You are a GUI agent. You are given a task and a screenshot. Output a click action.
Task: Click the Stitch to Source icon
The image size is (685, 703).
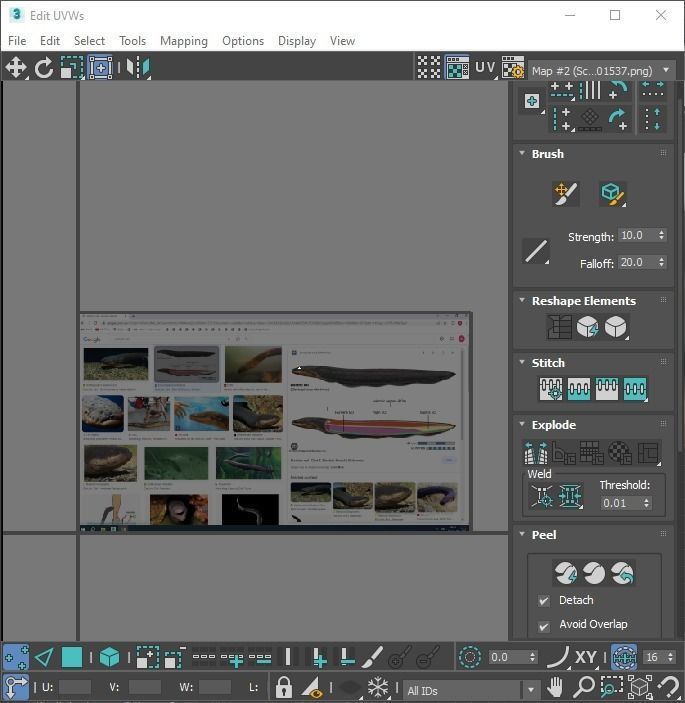coord(607,388)
